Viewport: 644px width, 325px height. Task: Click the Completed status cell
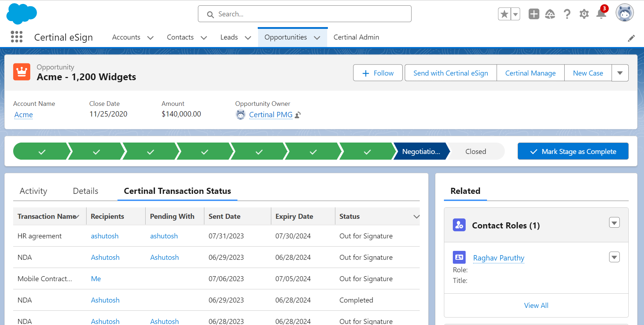[356, 300]
